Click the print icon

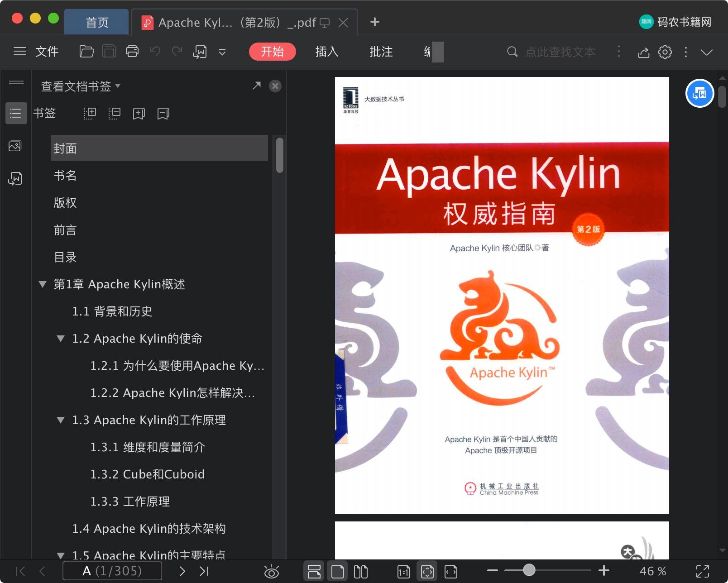point(132,52)
